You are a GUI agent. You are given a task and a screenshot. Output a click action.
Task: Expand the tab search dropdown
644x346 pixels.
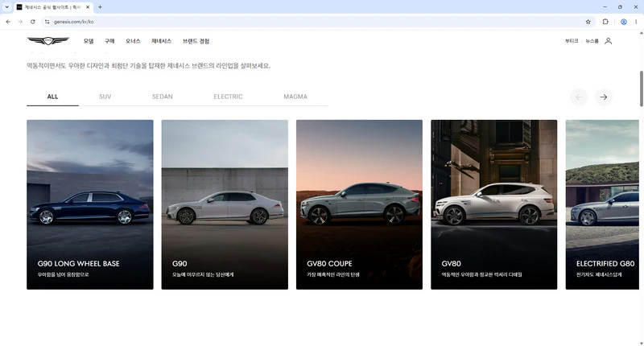click(6, 7)
